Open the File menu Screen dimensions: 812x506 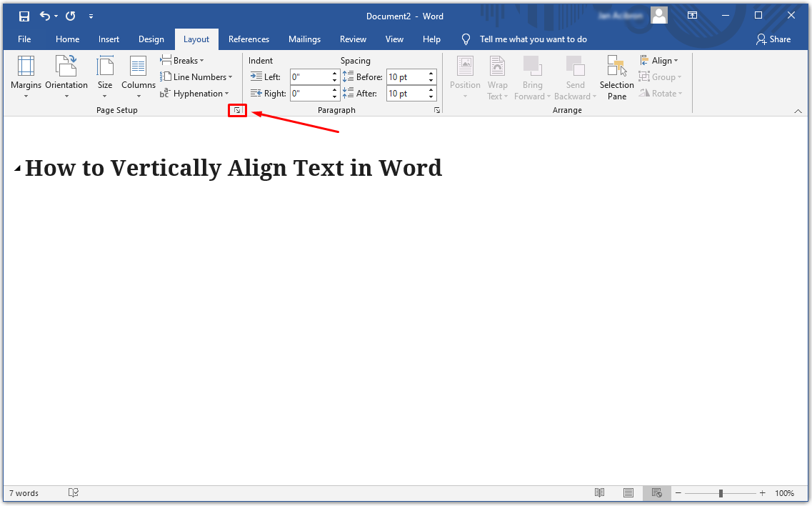click(x=24, y=39)
